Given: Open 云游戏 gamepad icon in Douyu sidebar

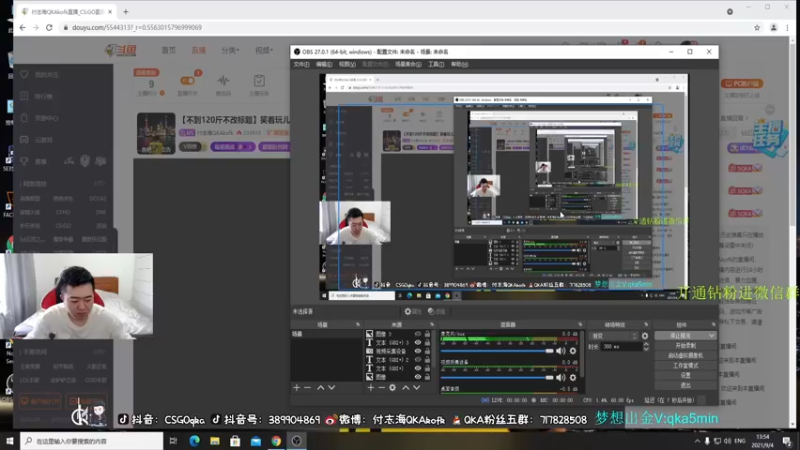Looking at the screenshot, I should (24, 139).
